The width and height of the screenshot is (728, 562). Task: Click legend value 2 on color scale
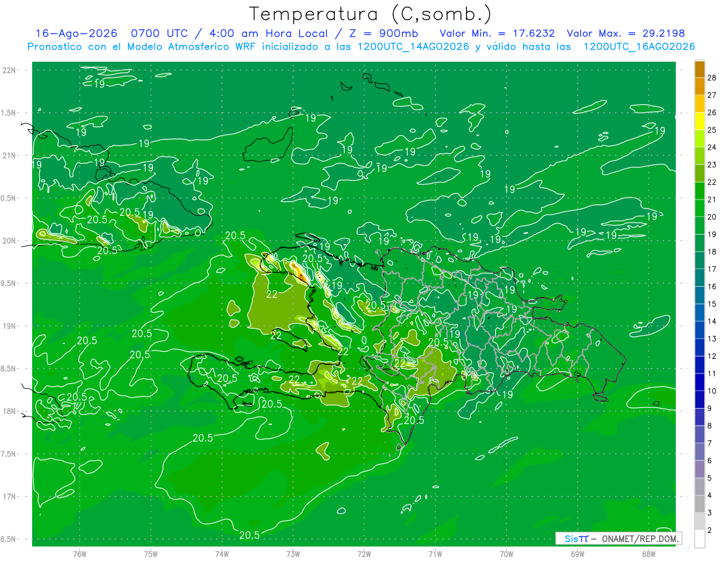(710, 530)
